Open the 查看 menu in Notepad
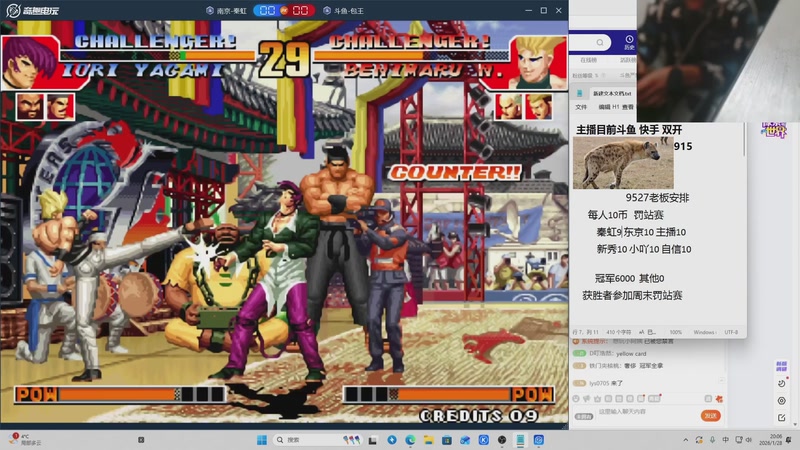 click(x=628, y=107)
